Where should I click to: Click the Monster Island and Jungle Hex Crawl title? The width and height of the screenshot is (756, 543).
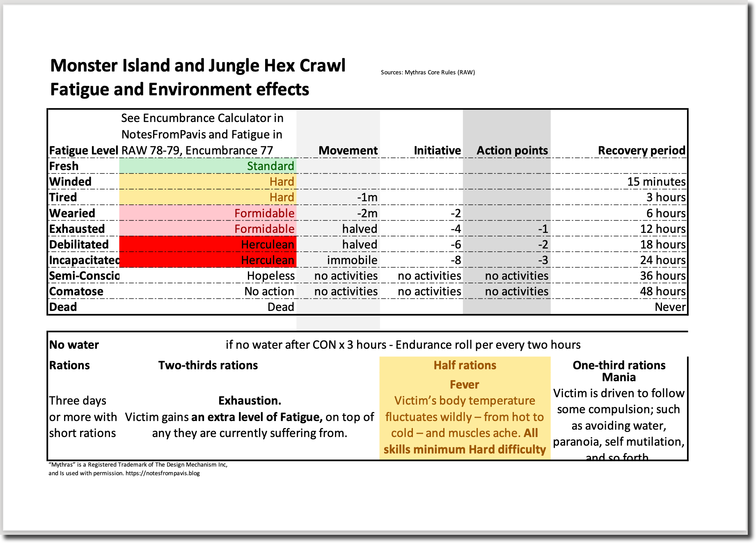(x=198, y=66)
